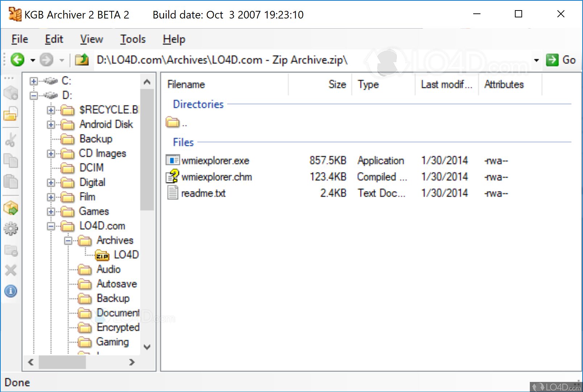This screenshot has width=583, height=392.
Task: Open the Tools menu
Action: 133,39
